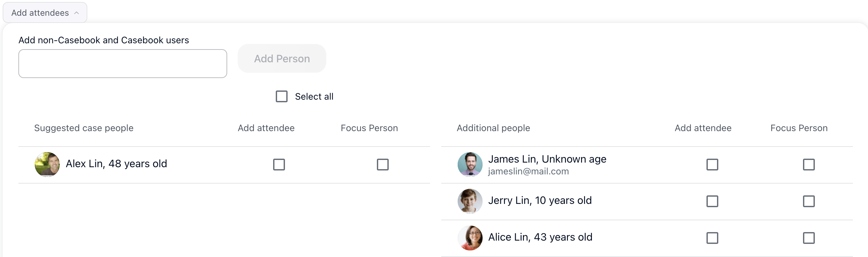
Task: Open James Lin's profile photo
Action: [470, 165]
